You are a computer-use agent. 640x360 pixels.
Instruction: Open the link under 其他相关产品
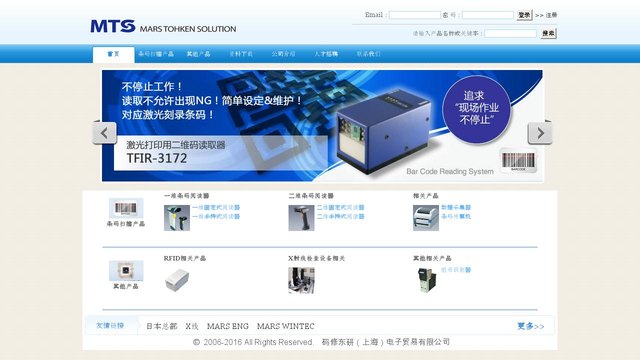tap(456, 270)
